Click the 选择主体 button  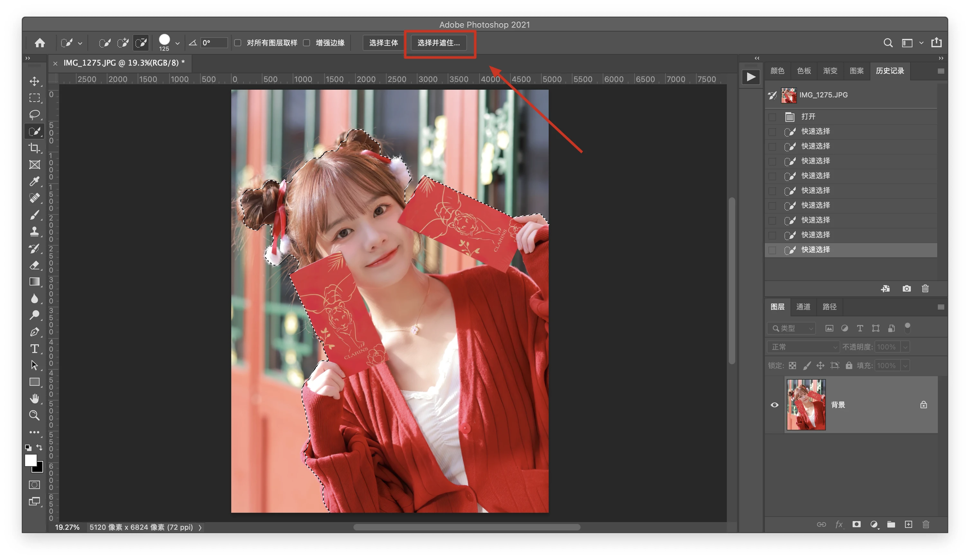[383, 43]
